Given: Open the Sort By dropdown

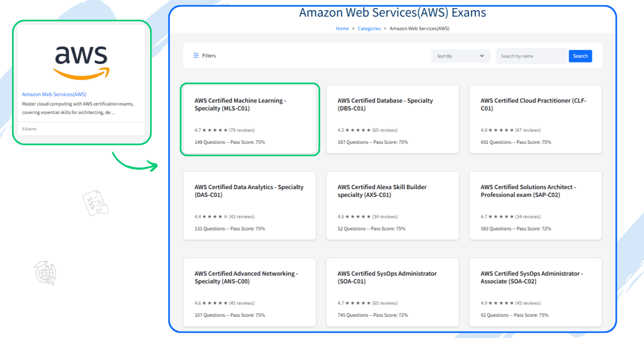Looking at the screenshot, I should tap(460, 56).
